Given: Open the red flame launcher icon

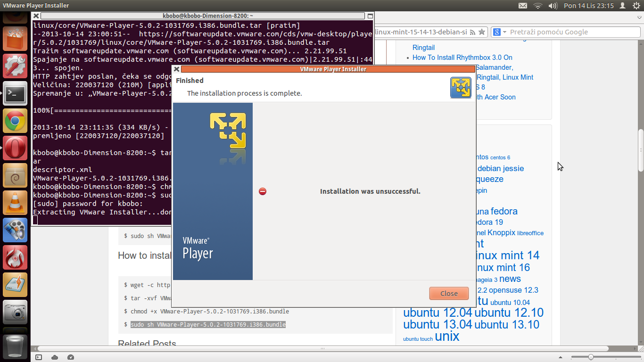Looking at the screenshot, I should tap(15, 257).
